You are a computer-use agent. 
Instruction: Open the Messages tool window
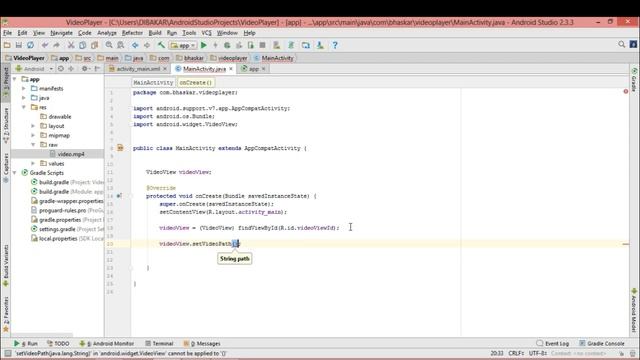(x=202, y=344)
